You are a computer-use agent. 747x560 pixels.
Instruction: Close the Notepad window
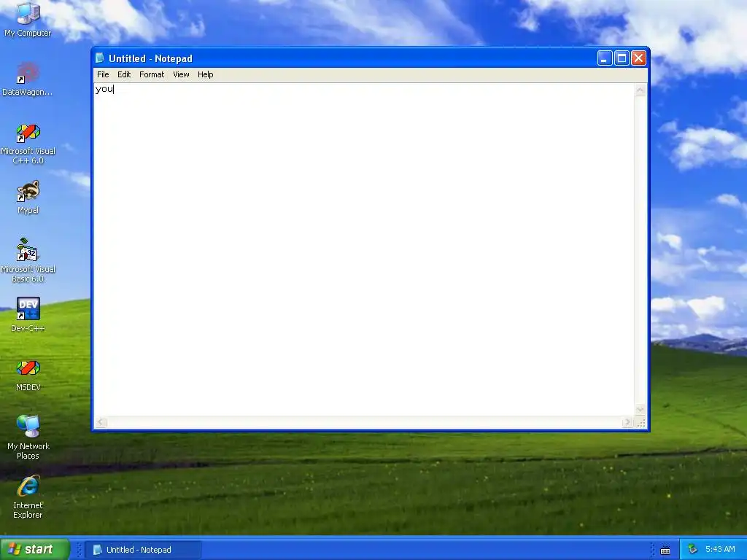(638, 58)
